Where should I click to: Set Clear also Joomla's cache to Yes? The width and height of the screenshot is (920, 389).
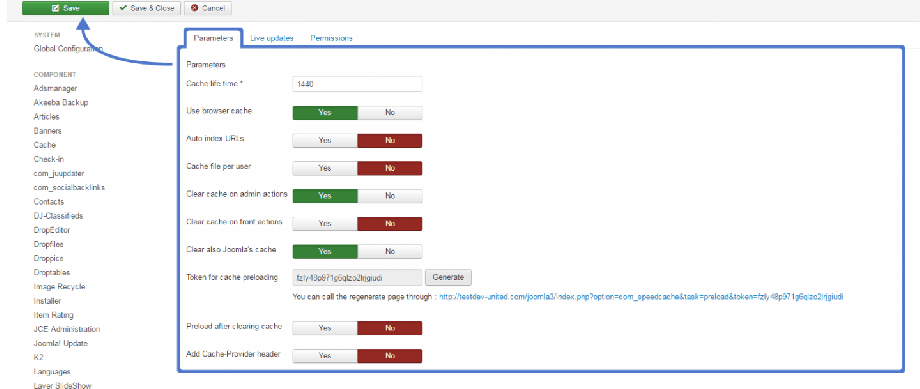pos(325,251)
